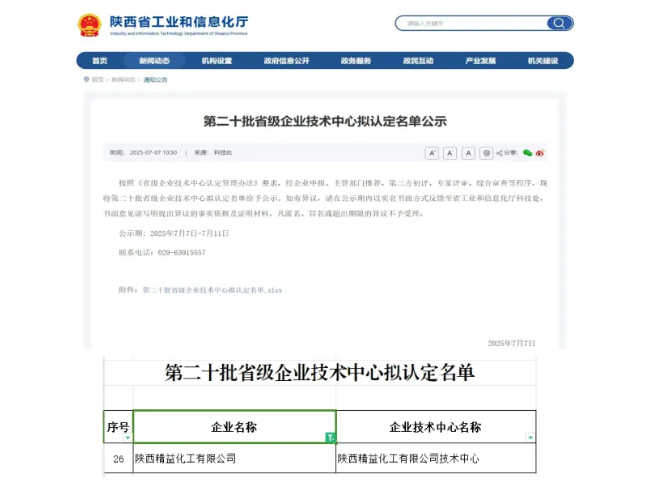Viewport: 647px width, 482px height.
Task: Increase font size with A+ button
Action: click(432, 153)
